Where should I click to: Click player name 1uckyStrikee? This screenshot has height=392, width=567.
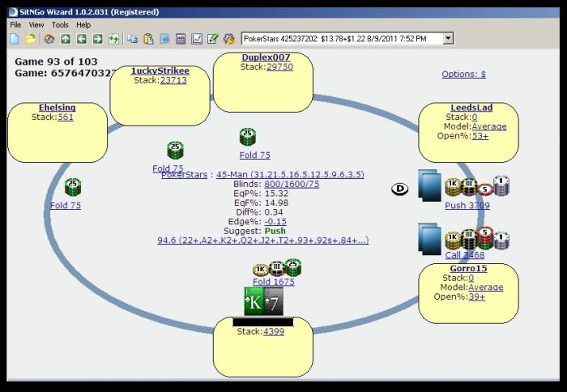point(160,70)
